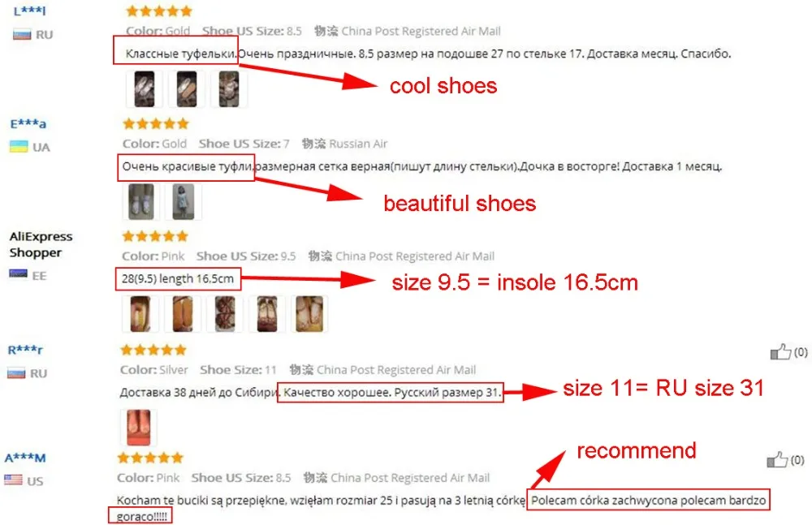Click the Ukraine flag icon next to UA
Viewport: 812px width, 525px height.
(x=19, y=147)
